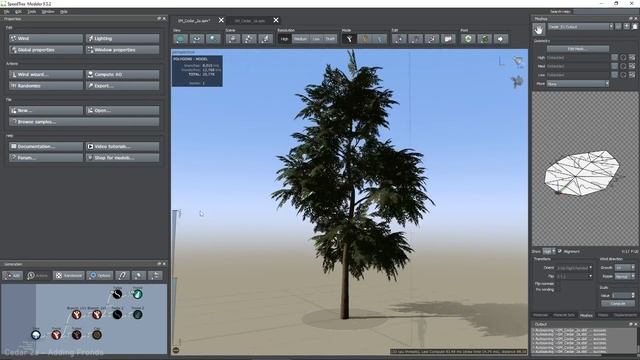
Task: Click the Wind button in Properties
Action: (x=46, y=38)
